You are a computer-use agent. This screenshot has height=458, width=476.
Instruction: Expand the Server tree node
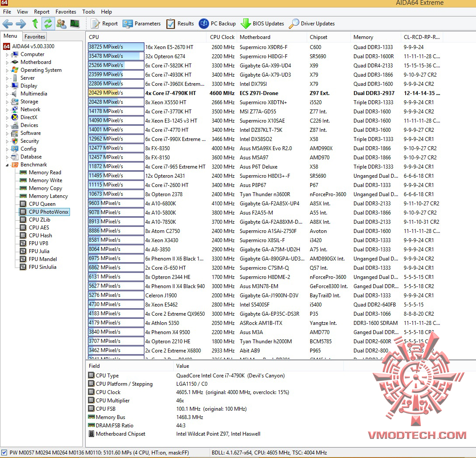7,78
